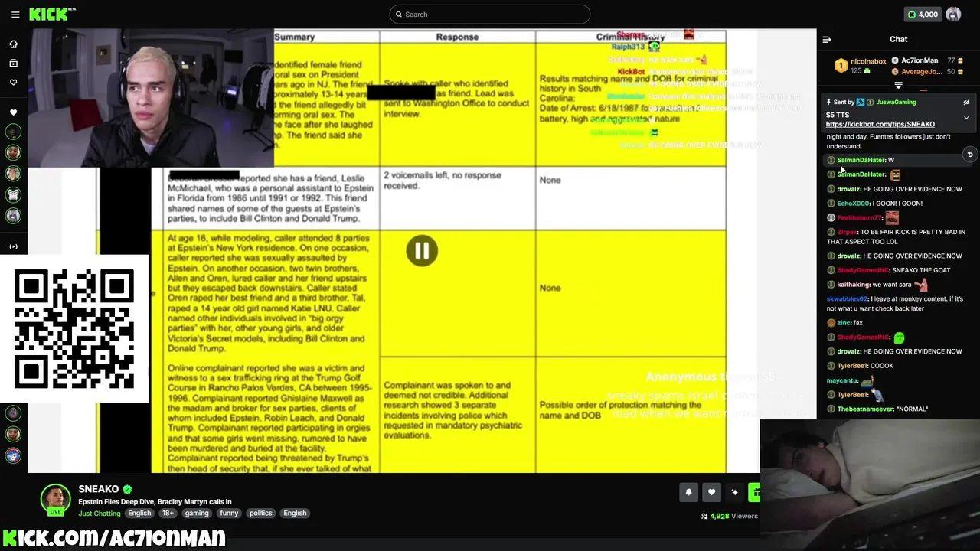Viewport: 980px width, 551px height.
Task: Open the user profile avatar menu
Action: (953, 15)
